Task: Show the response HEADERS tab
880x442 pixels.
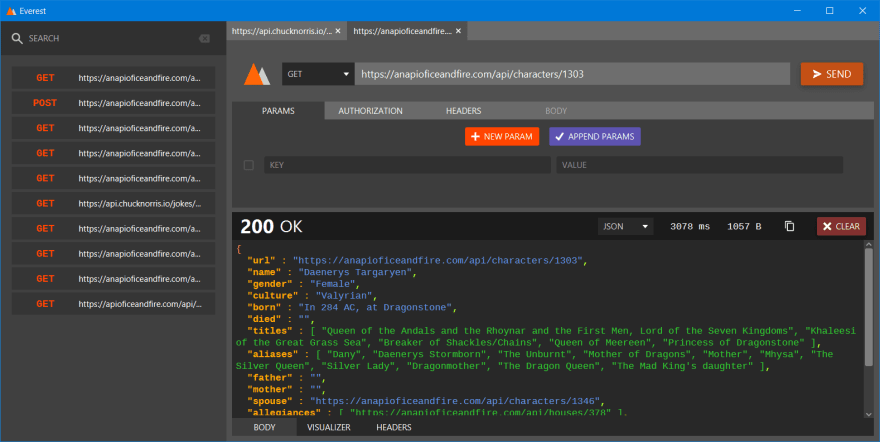Action: [394, 427]
